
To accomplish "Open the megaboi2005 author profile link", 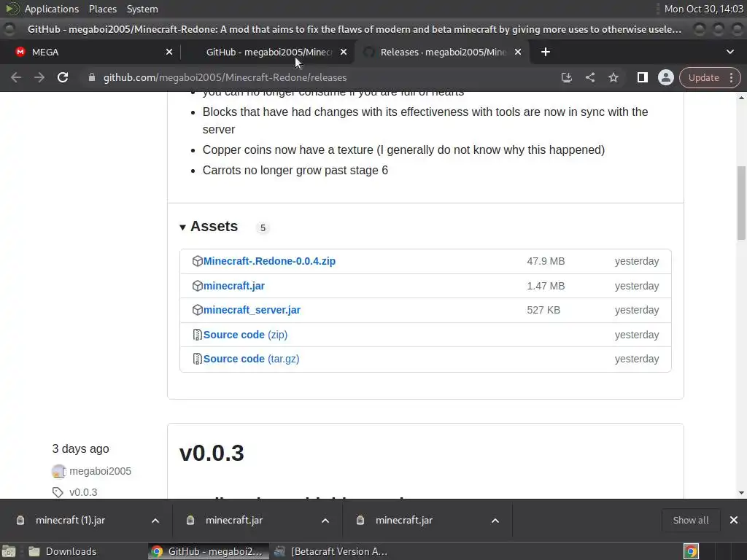I will point(100,472).
